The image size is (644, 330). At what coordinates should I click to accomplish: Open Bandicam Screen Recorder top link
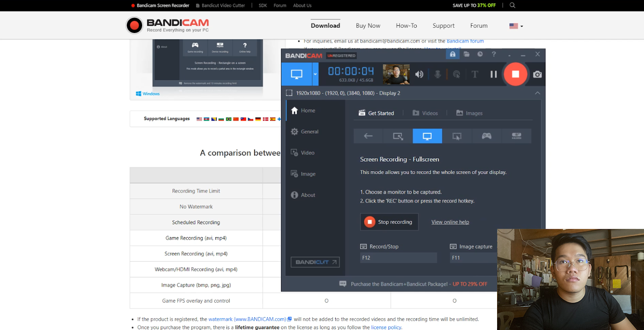160,5
